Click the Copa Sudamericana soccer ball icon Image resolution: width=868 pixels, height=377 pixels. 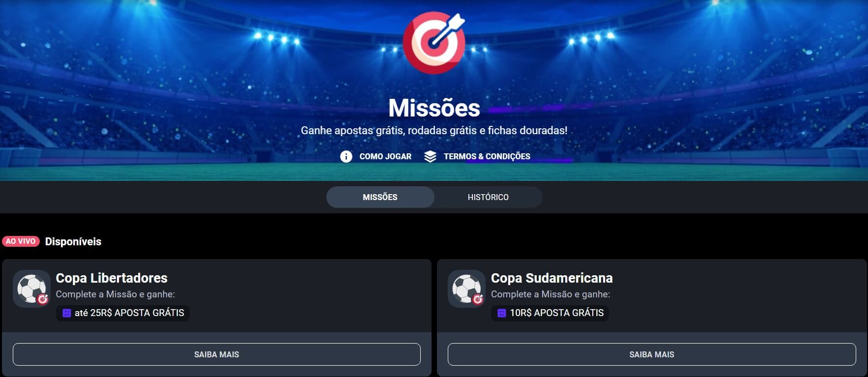point(467,289)
